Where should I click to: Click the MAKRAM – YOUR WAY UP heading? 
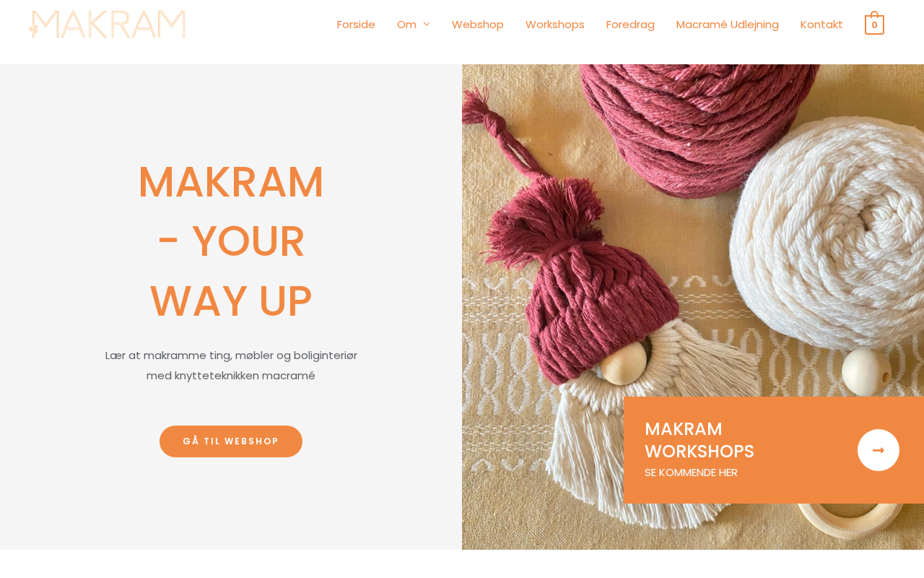(231, 241)
